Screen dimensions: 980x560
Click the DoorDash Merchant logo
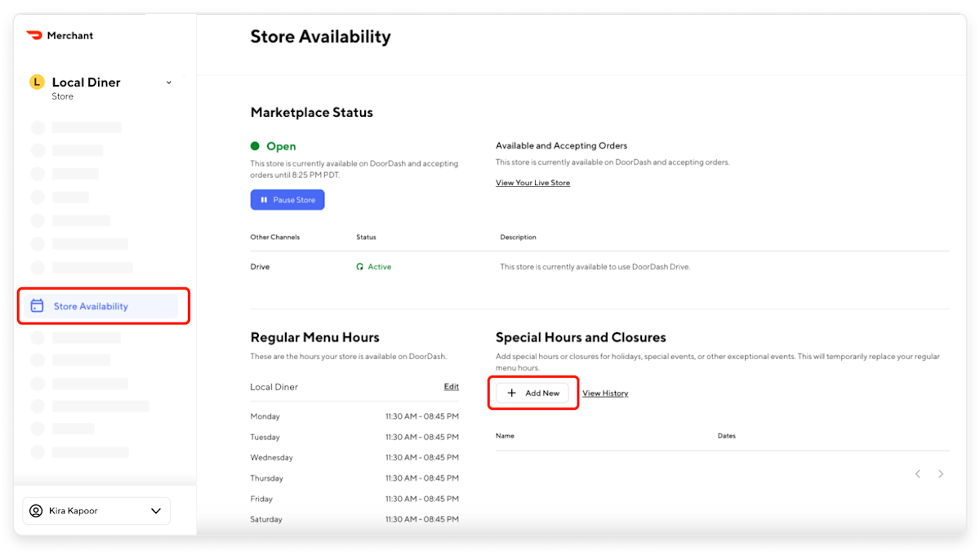60,35
